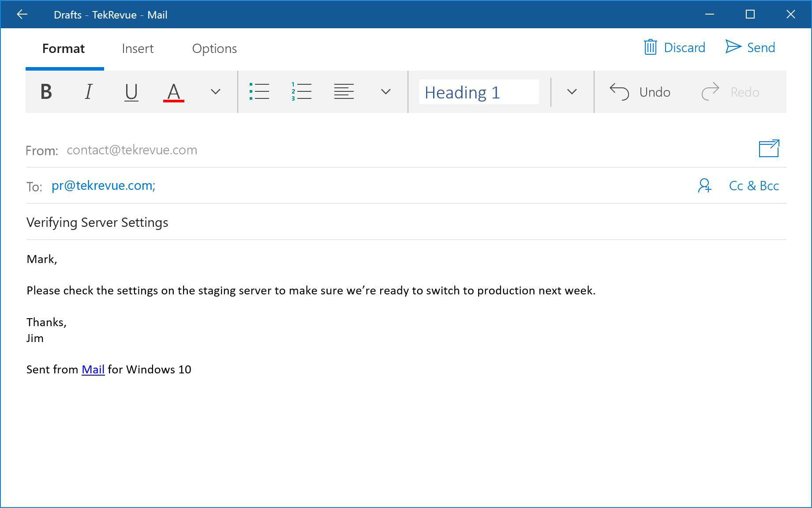Toggle Italic formatting
This screenshot has height=508, width=812.
(x=89, y=92)
